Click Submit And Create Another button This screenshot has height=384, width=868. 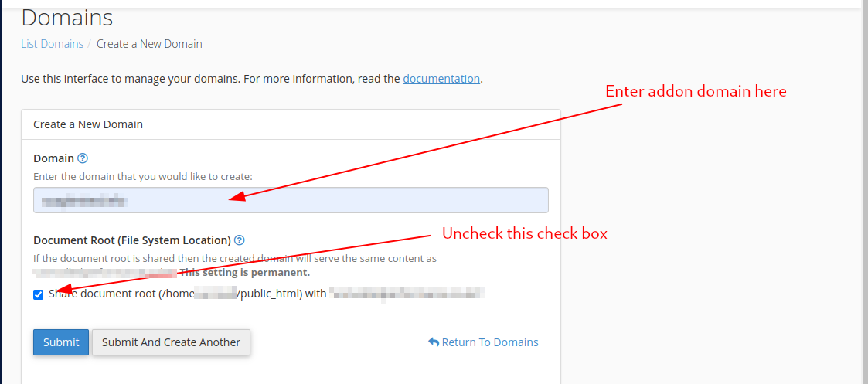[171, 342]
